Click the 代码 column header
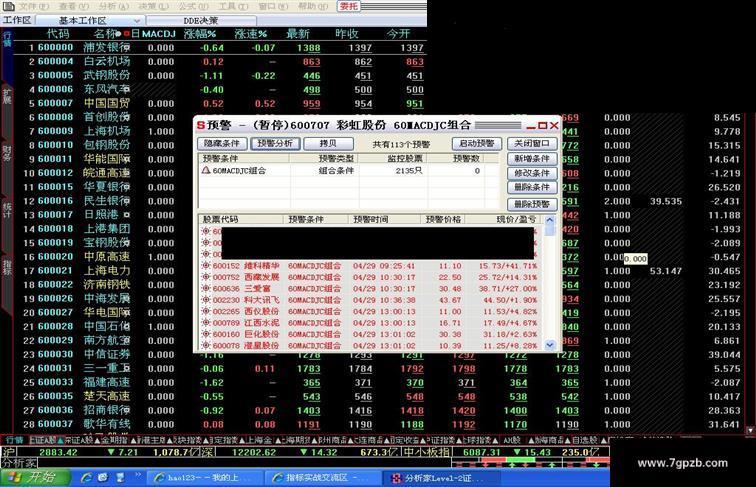 point(58,34)
